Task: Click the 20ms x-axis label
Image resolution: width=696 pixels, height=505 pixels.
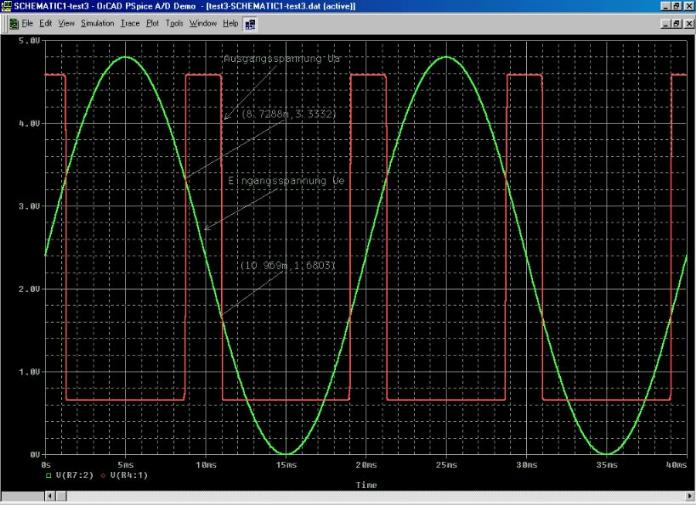Action: click(x=366, y=465)
